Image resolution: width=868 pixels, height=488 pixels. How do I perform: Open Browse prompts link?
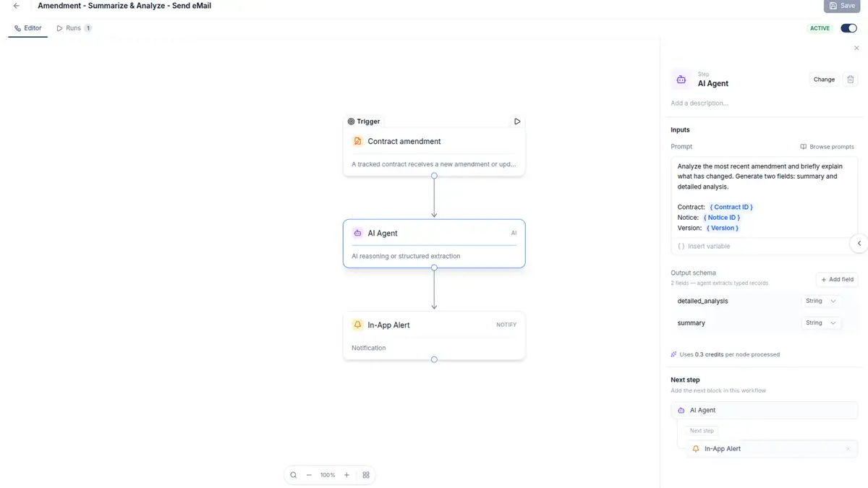pyautogui.click(x=827, y=147)
